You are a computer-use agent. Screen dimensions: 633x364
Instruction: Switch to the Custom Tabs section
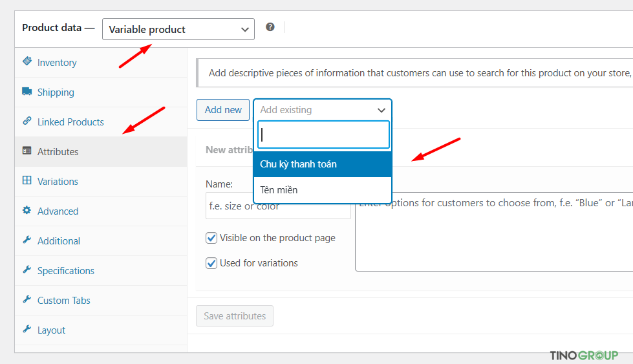point(63,301)
